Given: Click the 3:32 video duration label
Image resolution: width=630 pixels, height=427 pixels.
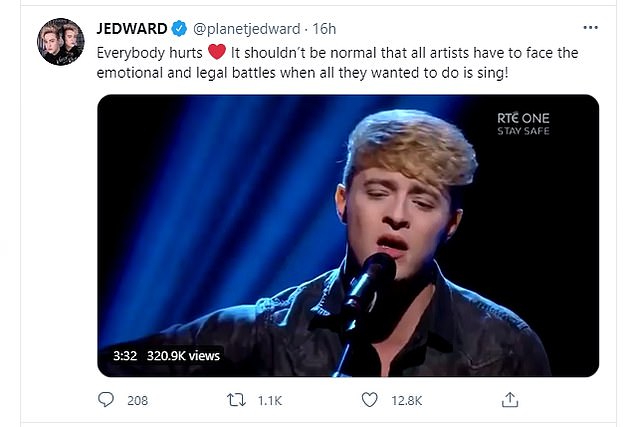Looking at the screenshot, I should (124, 354).
